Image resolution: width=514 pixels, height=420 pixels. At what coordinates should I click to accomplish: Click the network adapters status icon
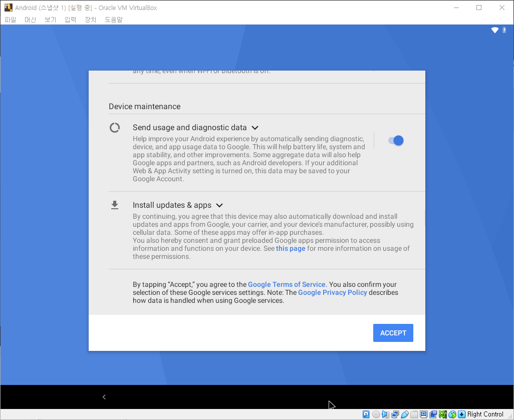(395, 414)
